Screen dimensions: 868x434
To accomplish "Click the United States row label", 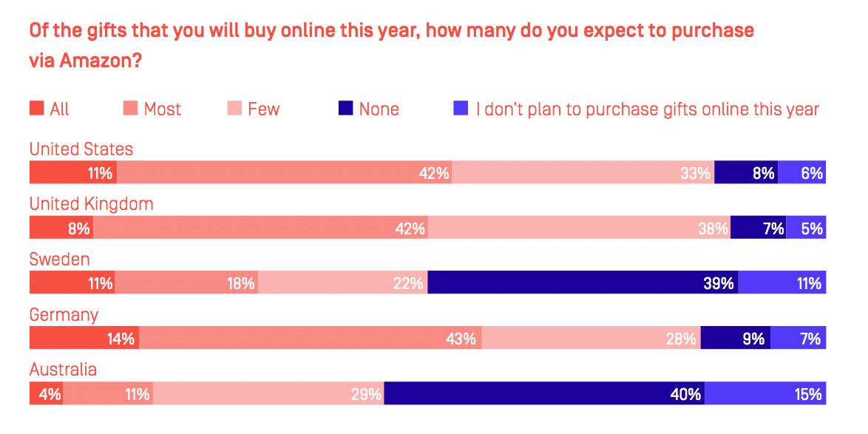I will 81,149.
